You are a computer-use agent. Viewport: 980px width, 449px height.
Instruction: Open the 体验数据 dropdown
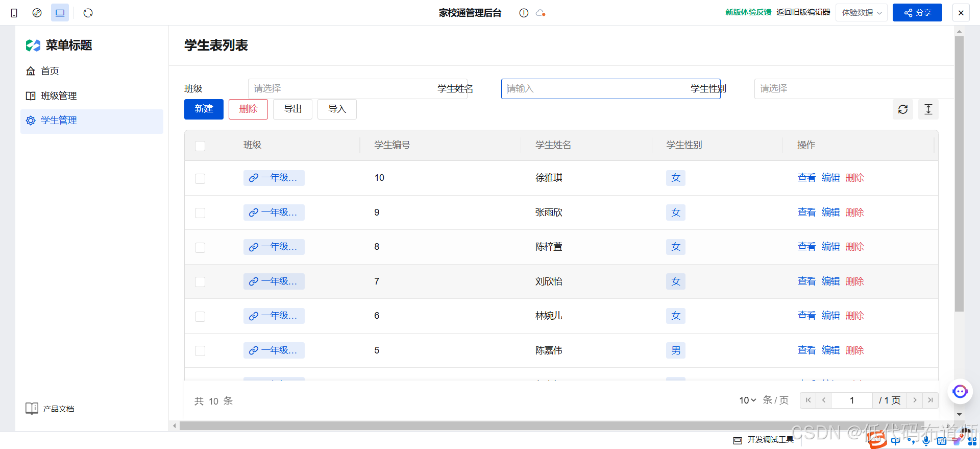click(x=862, y=13)
